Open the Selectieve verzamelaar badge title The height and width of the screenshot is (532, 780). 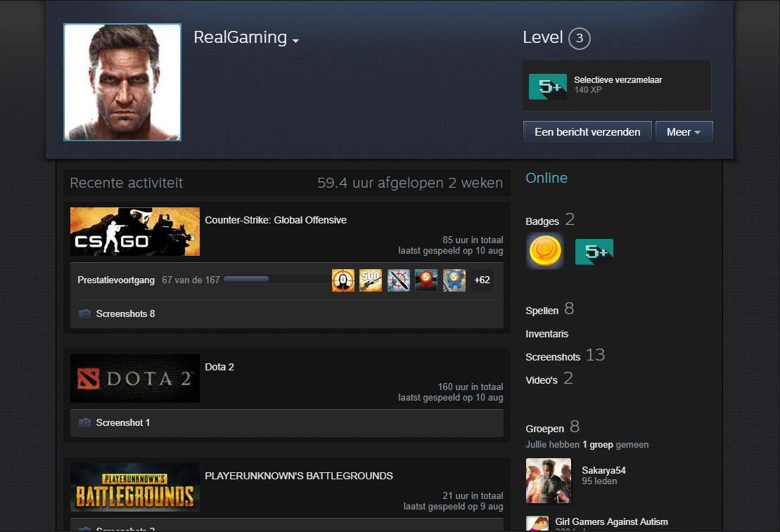[618, 80]
